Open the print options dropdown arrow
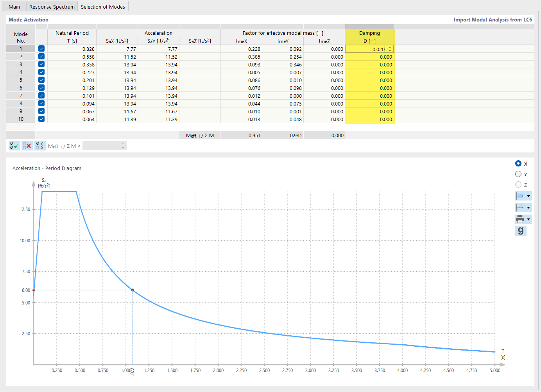The image size is (541, 392). click(x=528, y=219)
